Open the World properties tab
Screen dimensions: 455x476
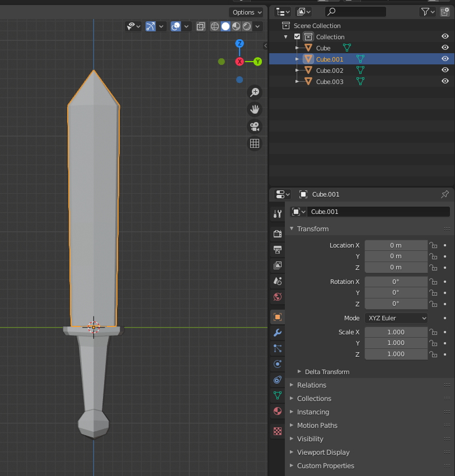pos(278,297)
